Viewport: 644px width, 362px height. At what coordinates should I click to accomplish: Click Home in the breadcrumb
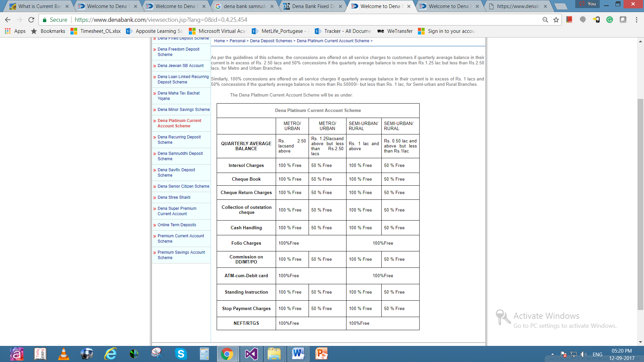point(219,41)
